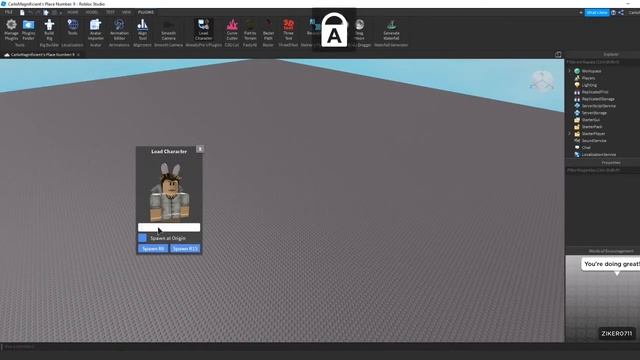
Task: Select ServerStorage in Explorer
Action: 594,113
